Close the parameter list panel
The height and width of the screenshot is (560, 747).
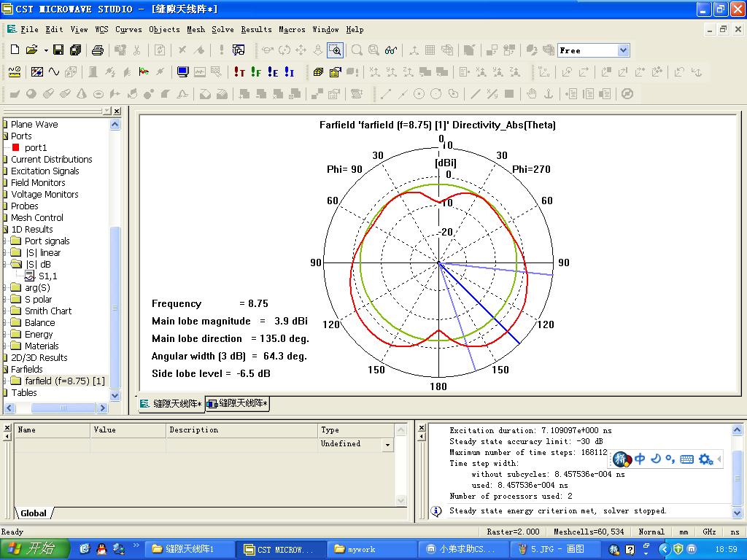pos(7,427)
